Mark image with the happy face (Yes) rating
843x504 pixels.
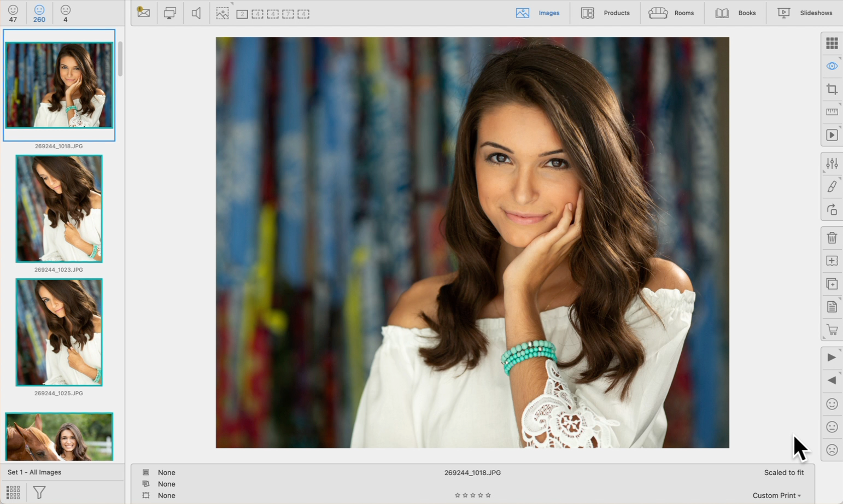point(832,404)
